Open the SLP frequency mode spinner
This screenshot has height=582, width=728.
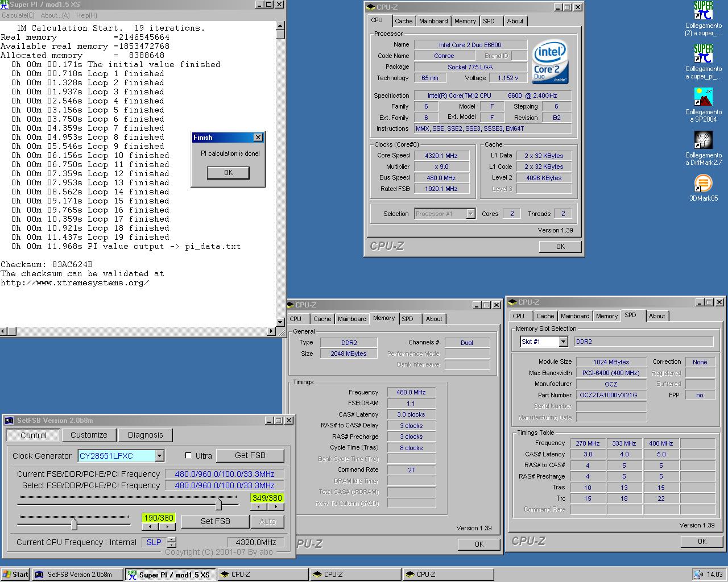(171, 542)
